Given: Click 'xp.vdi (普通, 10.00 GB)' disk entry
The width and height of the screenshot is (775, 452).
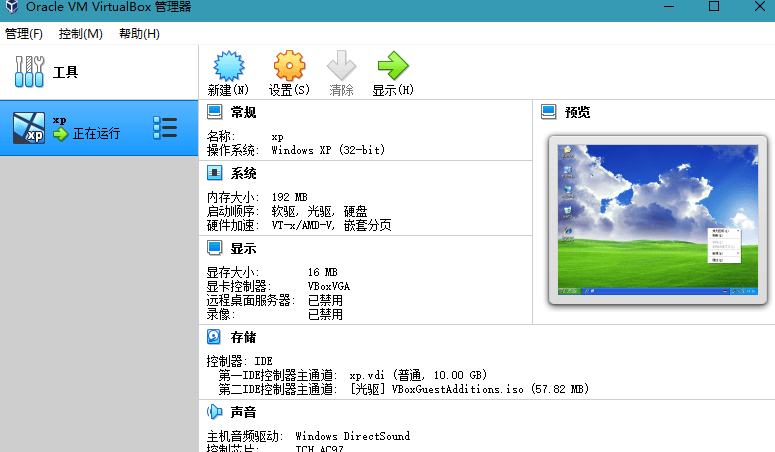Looking at the screenshot, I should [418, 375].
